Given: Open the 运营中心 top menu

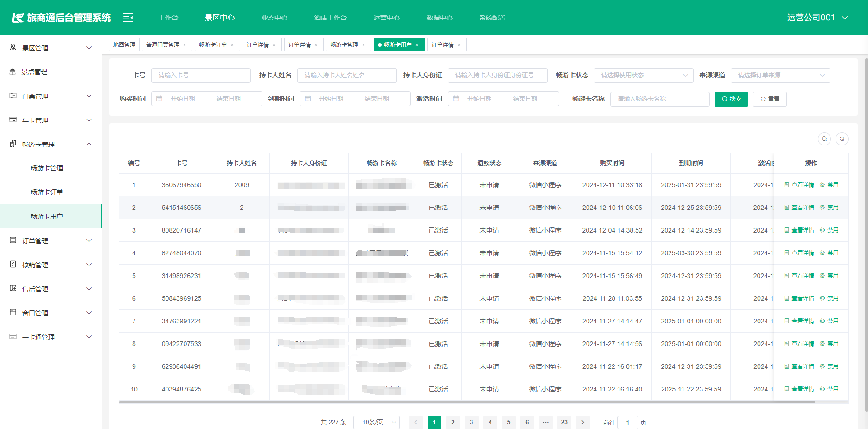Looking at the screenshot, I should click(x=387, y=18).
